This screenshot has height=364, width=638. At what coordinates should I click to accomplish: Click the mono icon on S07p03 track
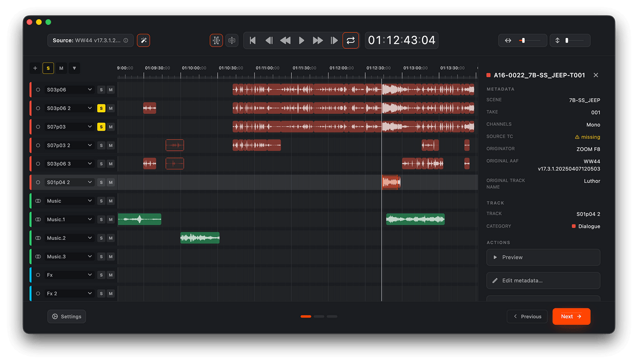pos(38,127)
